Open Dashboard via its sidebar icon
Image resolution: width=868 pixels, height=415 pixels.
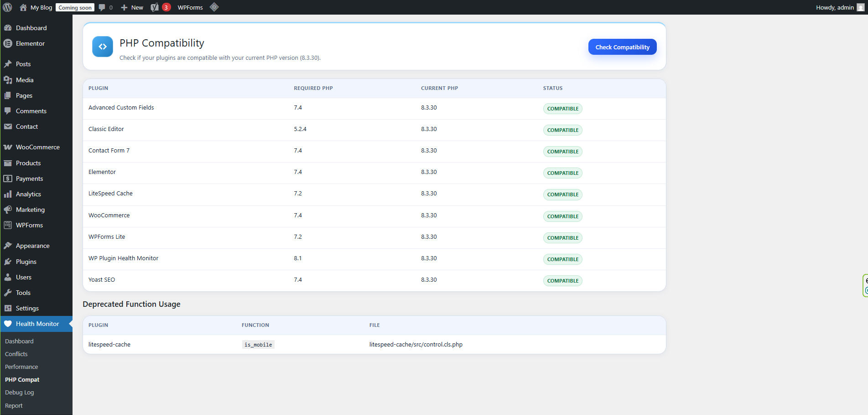(x=9, y=28)
